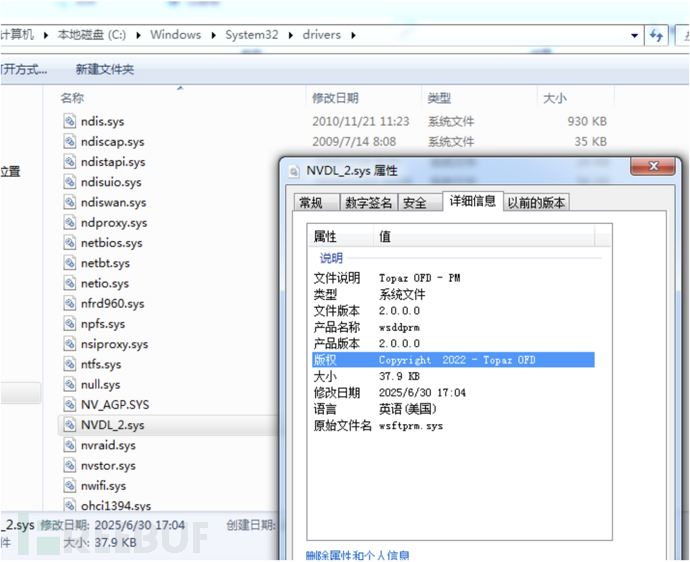Click the nfrd960.sys file icon
This screenshot has width=690, height=562.
pyautogui.click(x=70, y=303)
